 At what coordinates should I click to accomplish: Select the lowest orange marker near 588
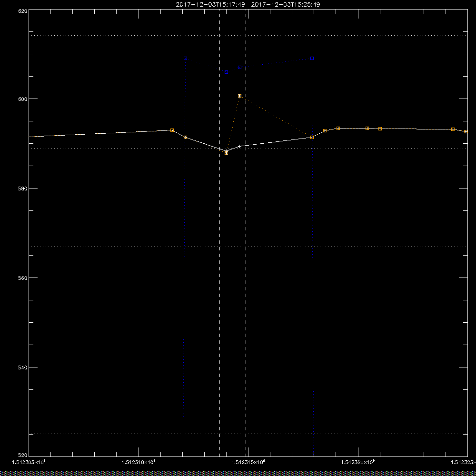(226, 153)
